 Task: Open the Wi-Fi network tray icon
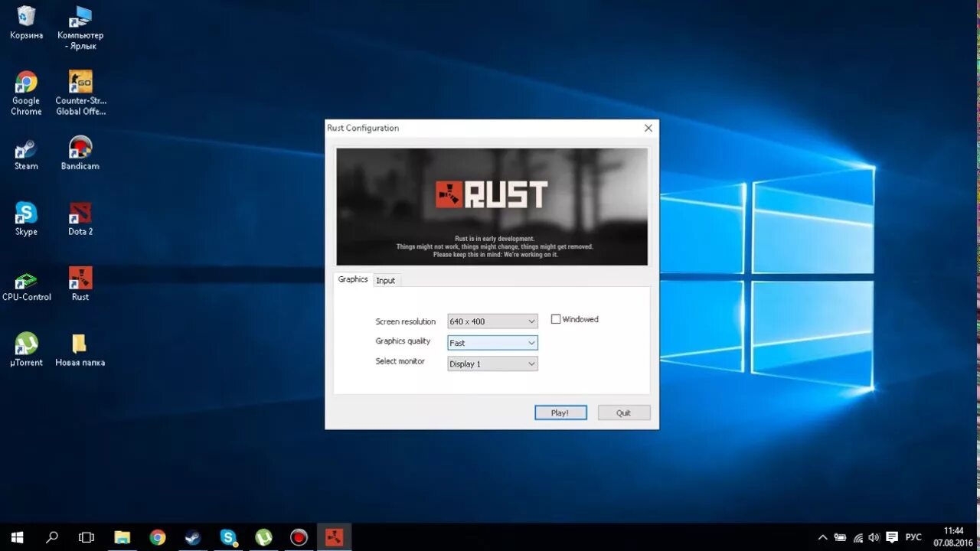[857, 537]
